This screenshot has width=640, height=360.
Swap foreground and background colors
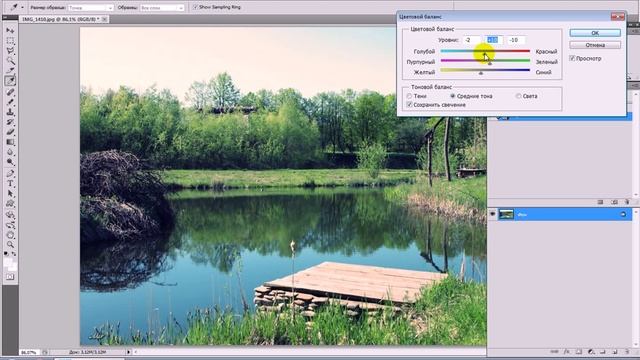pos(14,254)
